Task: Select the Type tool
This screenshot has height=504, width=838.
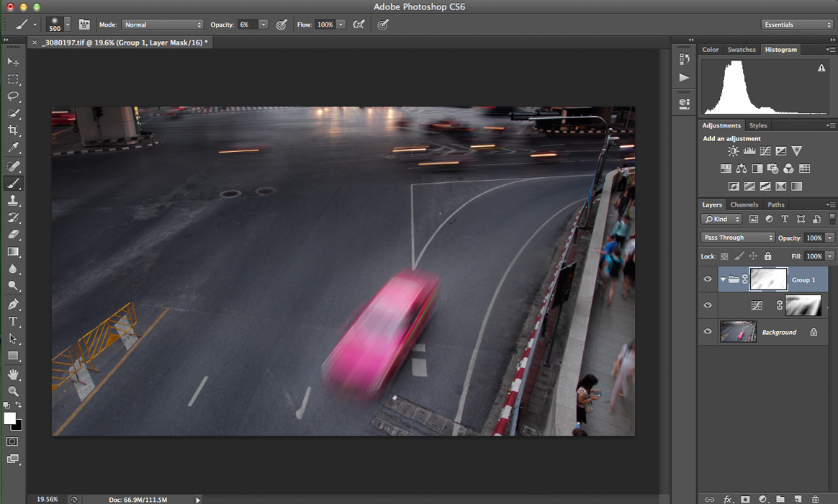Action: pos(13,321)
